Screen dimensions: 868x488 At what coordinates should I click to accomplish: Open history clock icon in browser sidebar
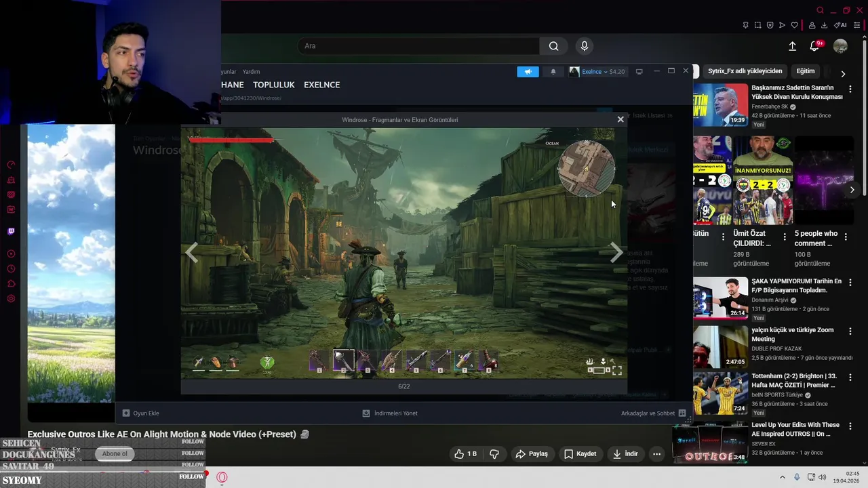pyautogui.click(x=11, y=268)
